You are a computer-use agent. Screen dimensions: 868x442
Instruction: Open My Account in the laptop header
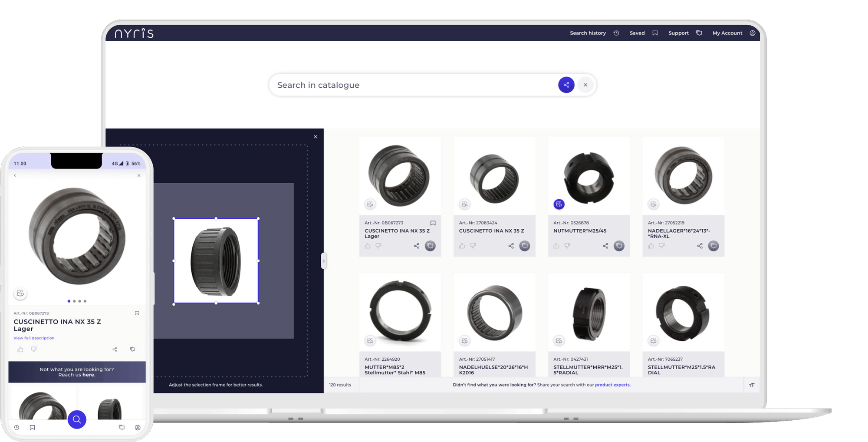click(x=733, y=33)
